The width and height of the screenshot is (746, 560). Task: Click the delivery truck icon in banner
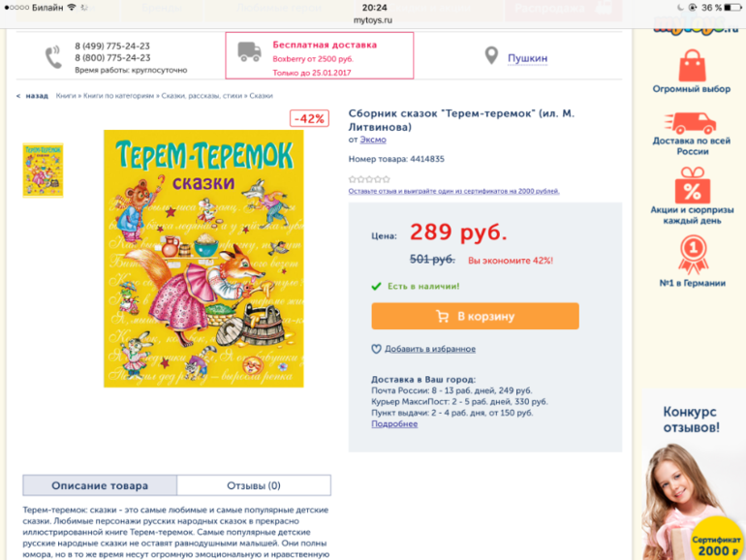coord(249,52)
